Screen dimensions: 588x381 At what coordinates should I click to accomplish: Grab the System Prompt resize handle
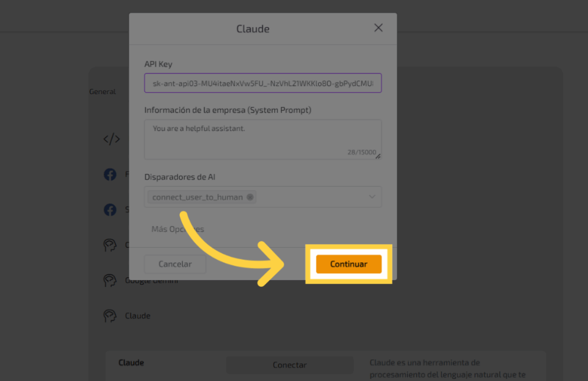click(378, 156)
